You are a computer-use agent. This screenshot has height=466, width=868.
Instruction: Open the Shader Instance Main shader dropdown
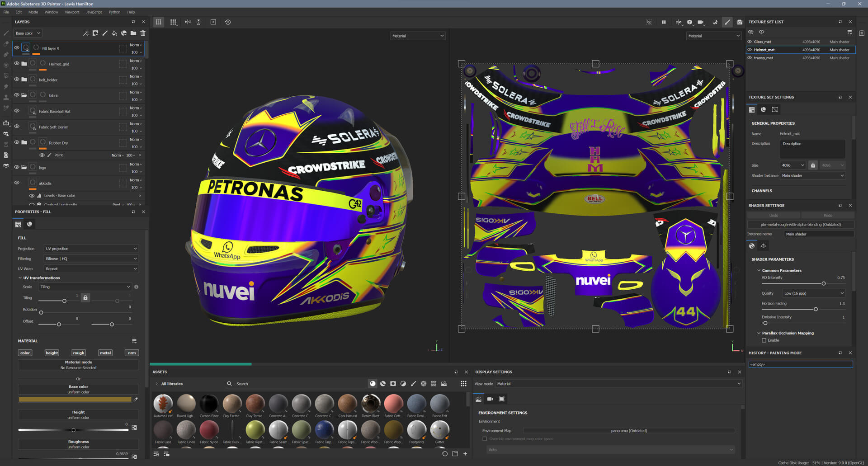point(813,175)
